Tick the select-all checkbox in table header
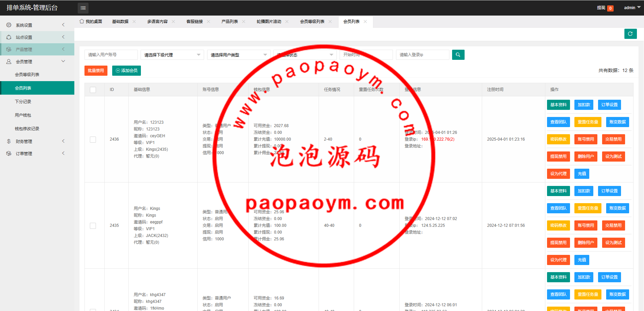Viewport: 644px width, 311px height. point(93,90)
